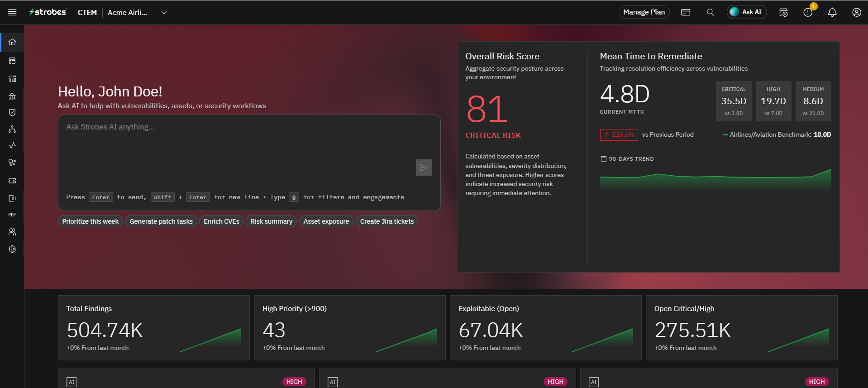Open the hamburger navigation menu
This screenshot has width=868, height=388.
pos(12,12)
